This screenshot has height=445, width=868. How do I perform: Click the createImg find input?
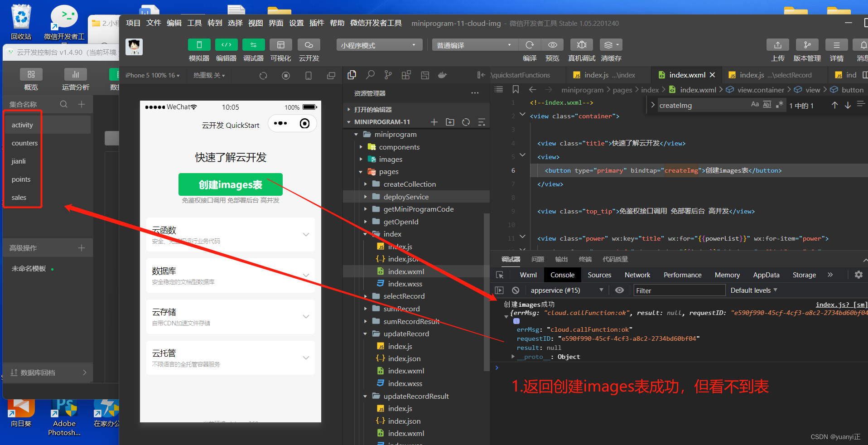[x=702, y=105]
